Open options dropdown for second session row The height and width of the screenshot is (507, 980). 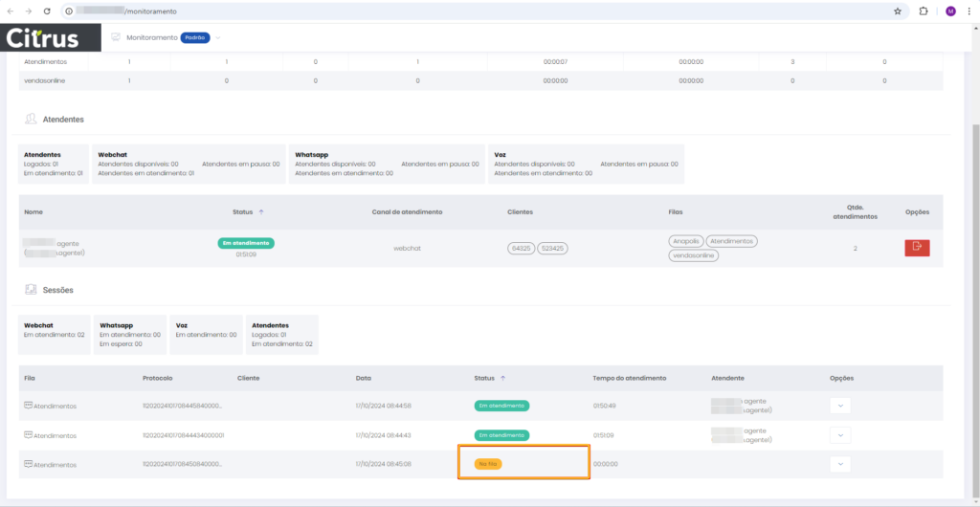[840, 435]
